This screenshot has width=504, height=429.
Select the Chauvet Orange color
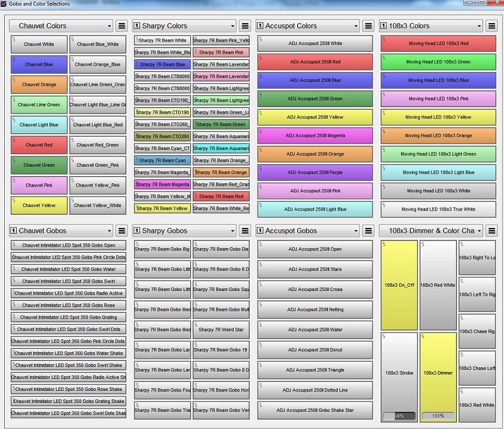(x=39, y=84)
